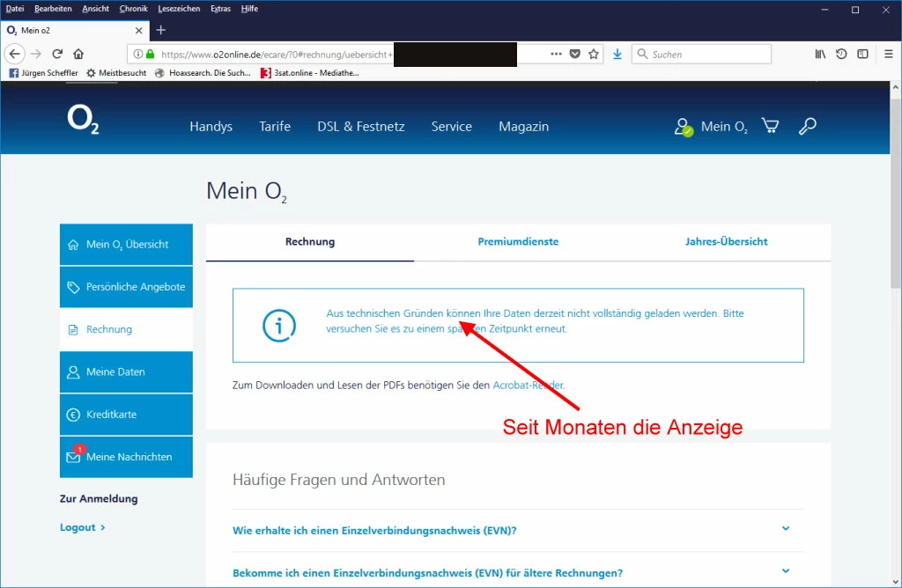This screenshot has height=588, width=902.
Task: Open the Jürgen Scheffler Facebook bookmark
Action: tap(44, 73)
